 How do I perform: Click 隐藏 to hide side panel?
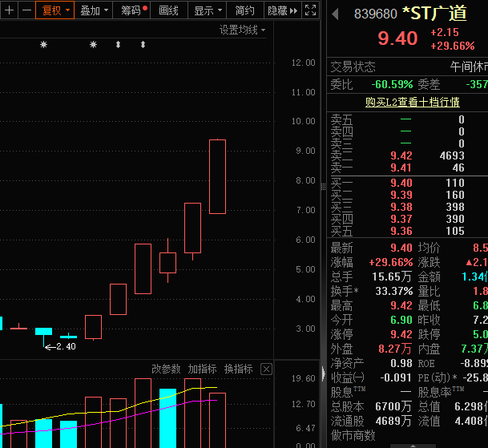277,10
